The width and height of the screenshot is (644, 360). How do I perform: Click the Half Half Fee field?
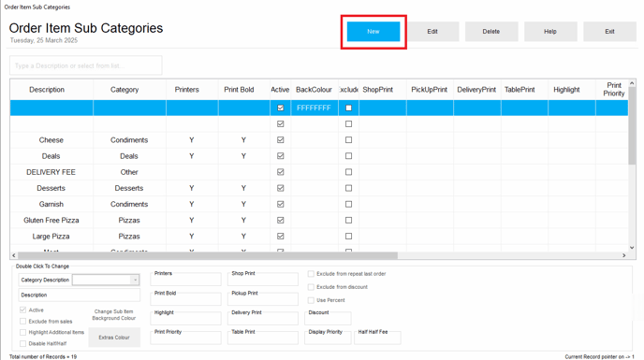(x=377, y=338)
